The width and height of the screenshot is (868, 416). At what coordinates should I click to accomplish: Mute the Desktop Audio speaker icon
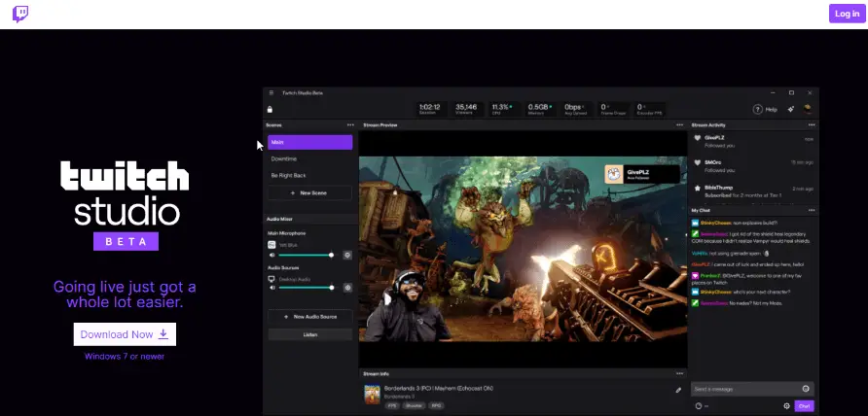[271, 288]
